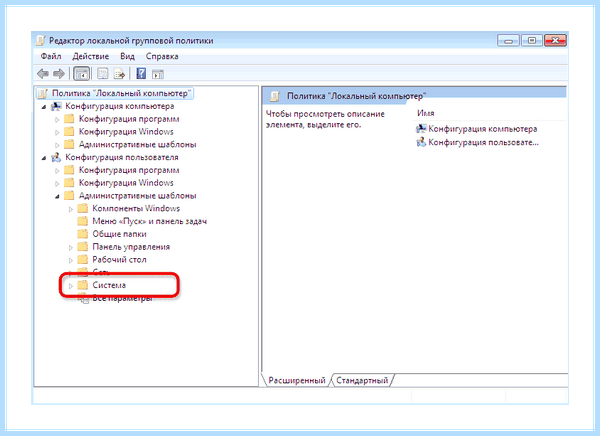Click the Рабочий стол folder icon
The height and width of the screenshot is (436, 600).
coord(83,260)
